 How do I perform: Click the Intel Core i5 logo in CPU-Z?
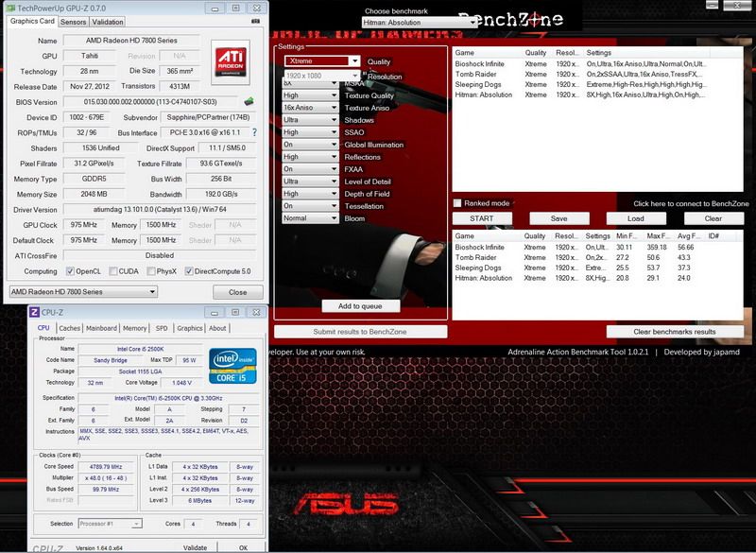232,365
